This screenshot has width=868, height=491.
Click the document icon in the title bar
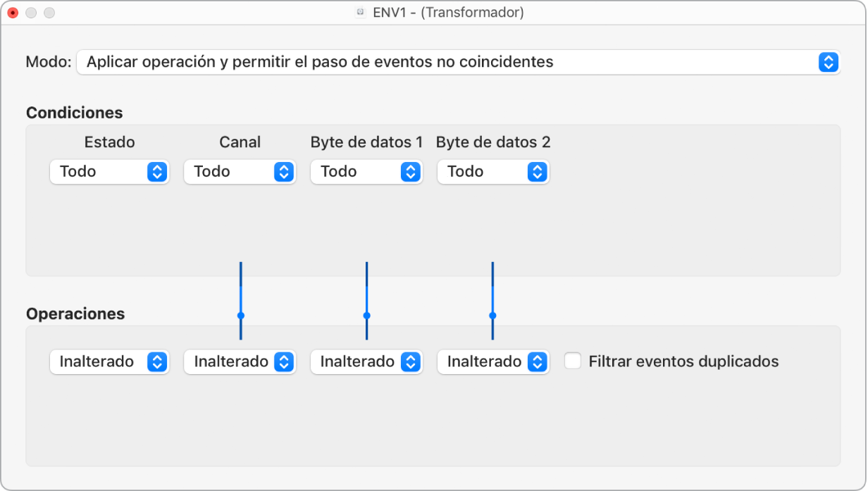[x=361, y=13]
